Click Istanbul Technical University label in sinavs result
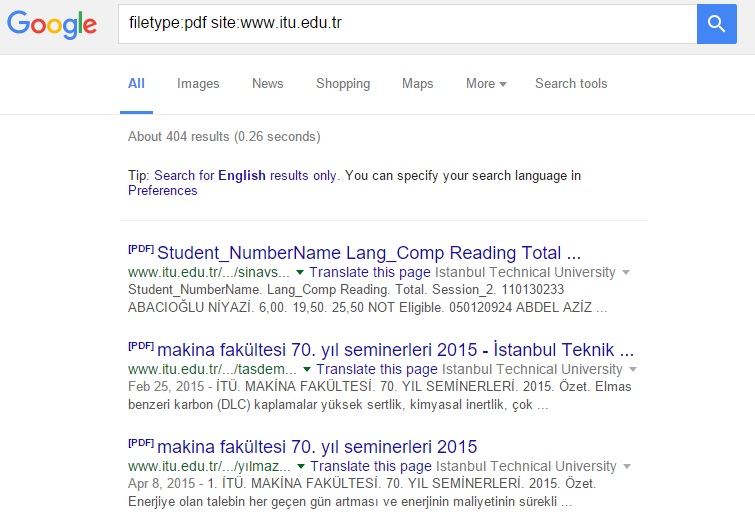 pyautogui.click(x=525, y=272)
